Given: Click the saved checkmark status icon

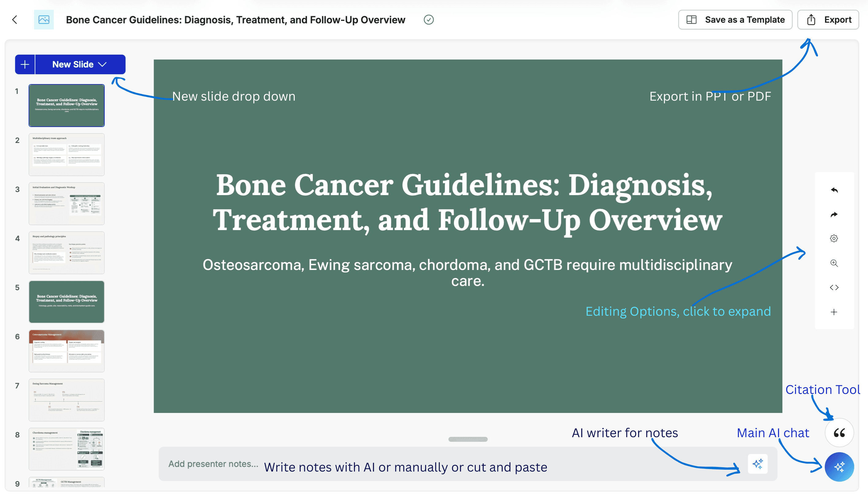Looking at the screenshot, I should (428, 20).
